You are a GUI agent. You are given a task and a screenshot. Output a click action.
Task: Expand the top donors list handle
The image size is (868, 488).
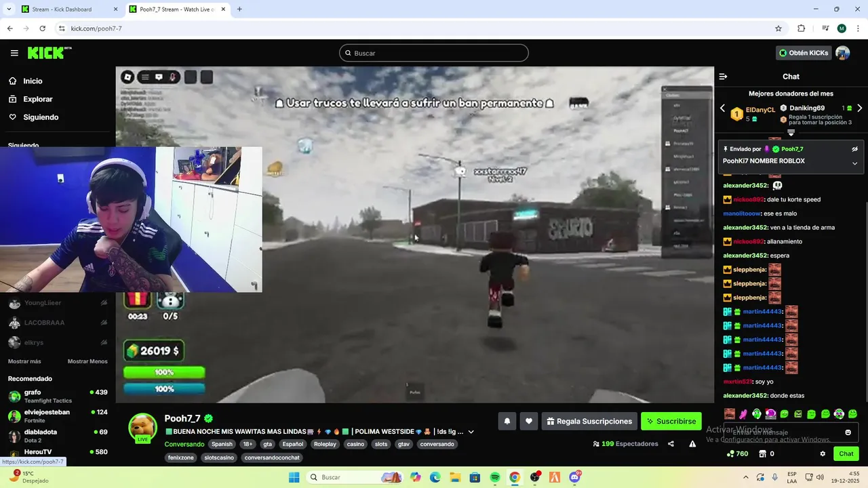click(791, 132)
